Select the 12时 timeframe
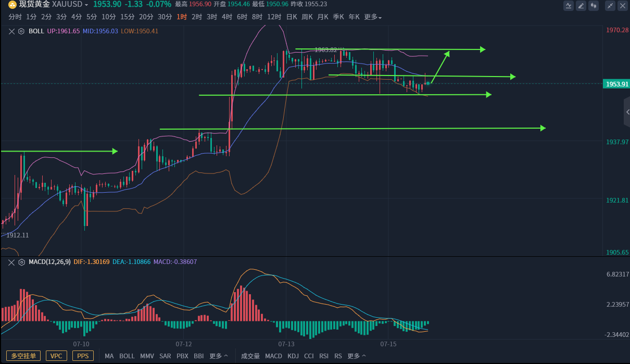The image size is (630, 364). click(x=274, y=17)
